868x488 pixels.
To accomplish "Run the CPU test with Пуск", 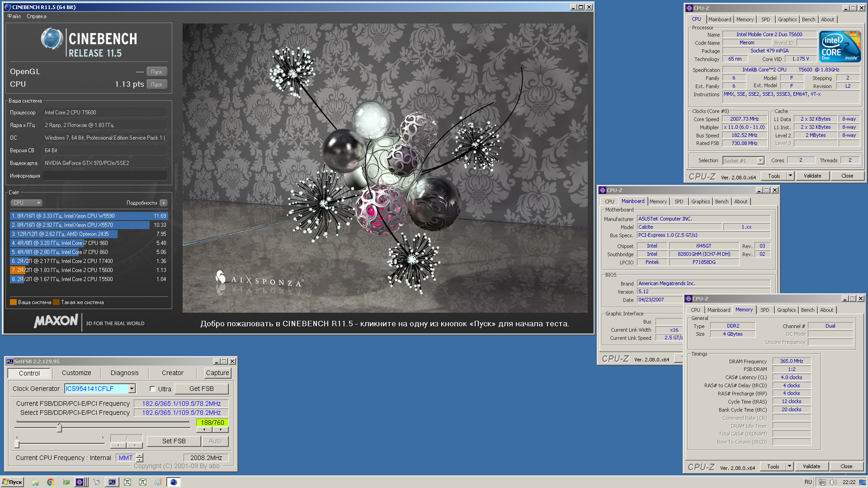I will click(x=157, y=84).
